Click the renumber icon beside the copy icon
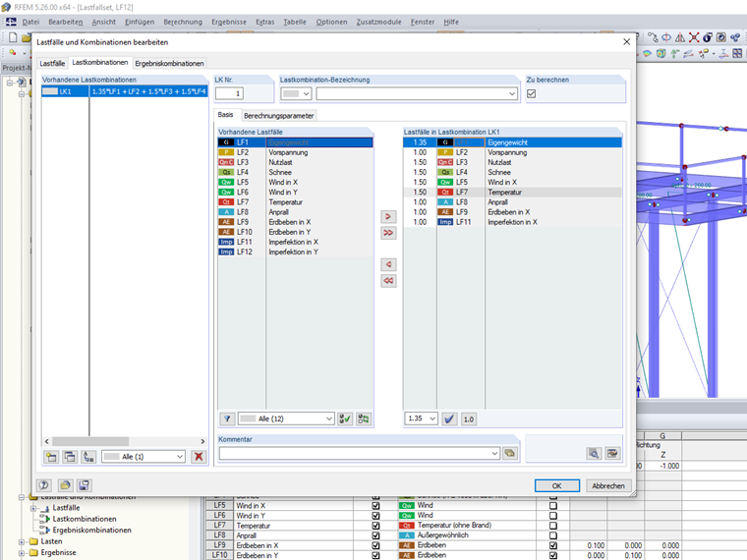The height and width of the screenshot is (560, 747). 88,457
